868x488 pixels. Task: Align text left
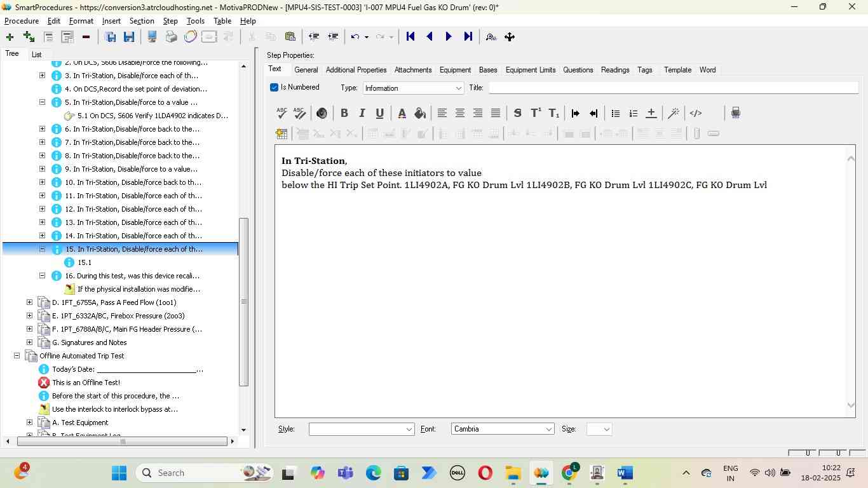(442, 113)
